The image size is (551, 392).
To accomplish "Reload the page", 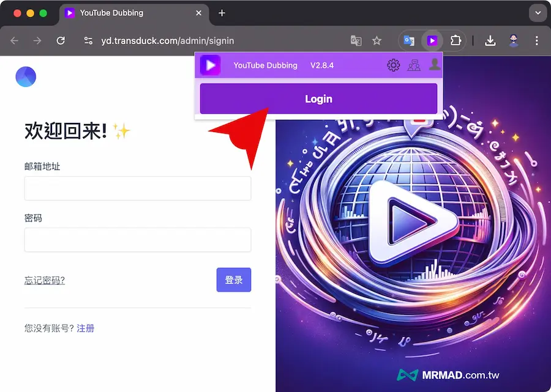I will pyautogui.click(x=61, y=41).
